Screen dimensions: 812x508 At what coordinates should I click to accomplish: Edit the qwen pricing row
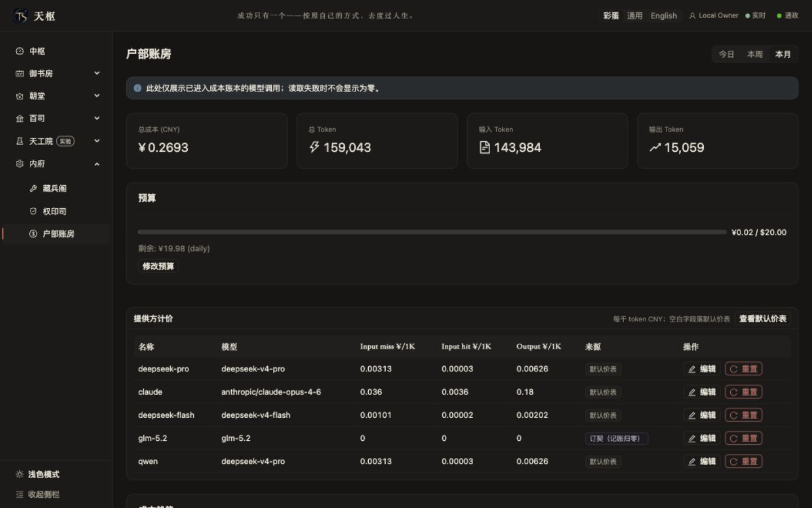coord(702,462)
